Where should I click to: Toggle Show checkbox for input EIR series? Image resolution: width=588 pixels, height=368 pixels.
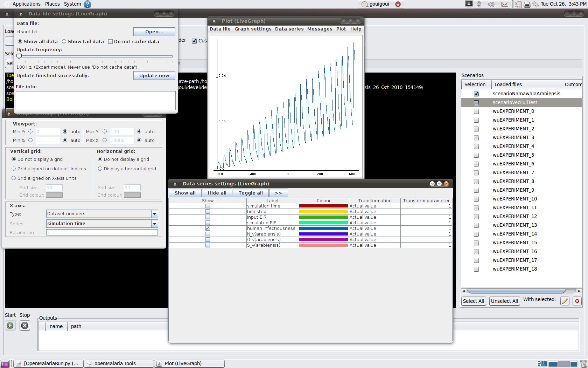click(x=208, y=217)
